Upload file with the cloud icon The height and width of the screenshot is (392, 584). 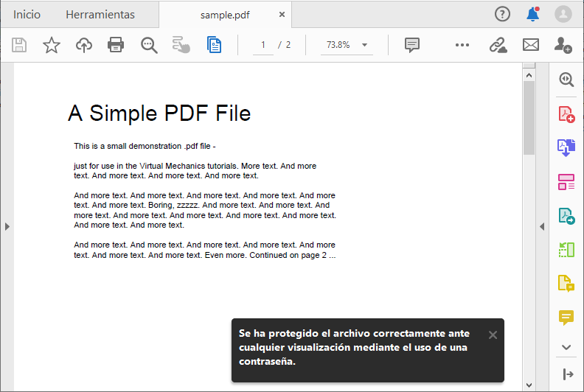(x=84, y=45)
